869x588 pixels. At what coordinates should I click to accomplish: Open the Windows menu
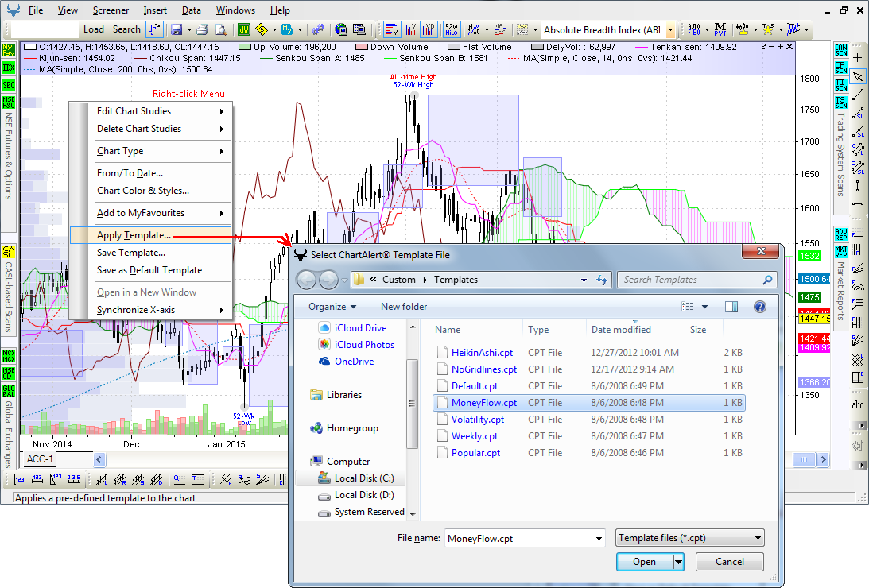235,10
